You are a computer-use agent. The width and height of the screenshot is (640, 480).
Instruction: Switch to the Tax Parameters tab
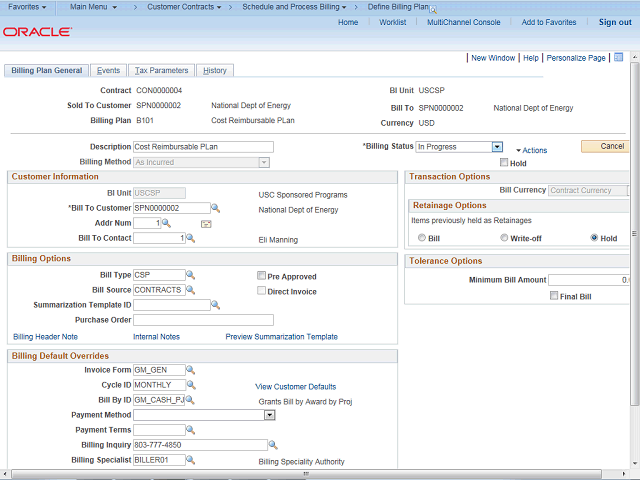tap(161, 71)
